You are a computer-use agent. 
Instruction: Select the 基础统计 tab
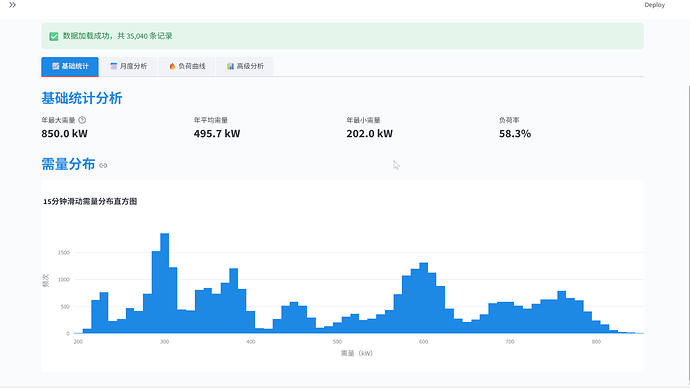pyautogui.click(x=70, y=66)
